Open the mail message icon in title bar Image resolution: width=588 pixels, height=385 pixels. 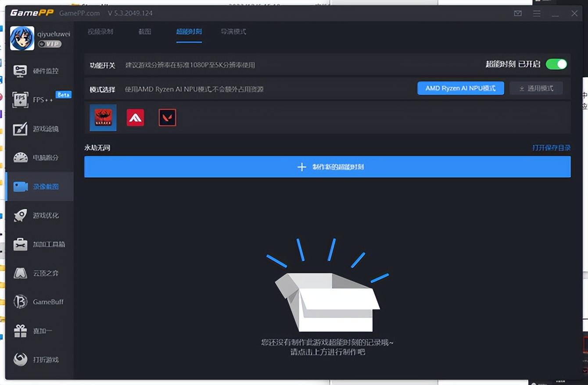[x=518, y=13]
